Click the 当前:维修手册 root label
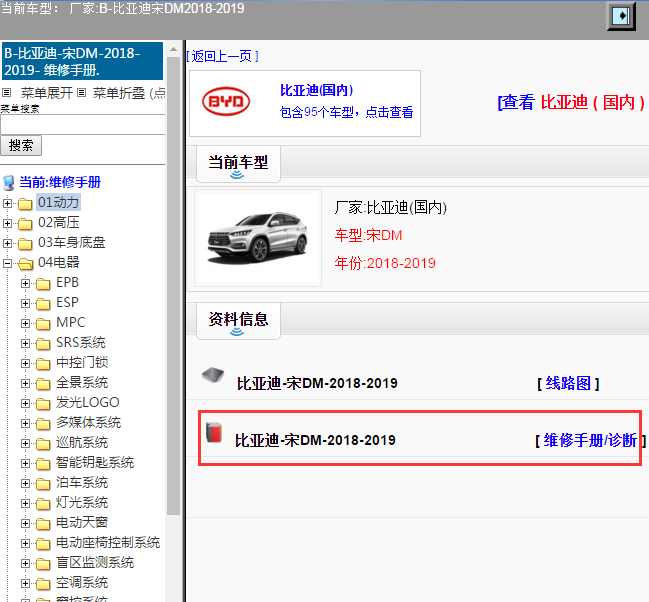This screenshot has height=602, width=649. click(60, 182)
